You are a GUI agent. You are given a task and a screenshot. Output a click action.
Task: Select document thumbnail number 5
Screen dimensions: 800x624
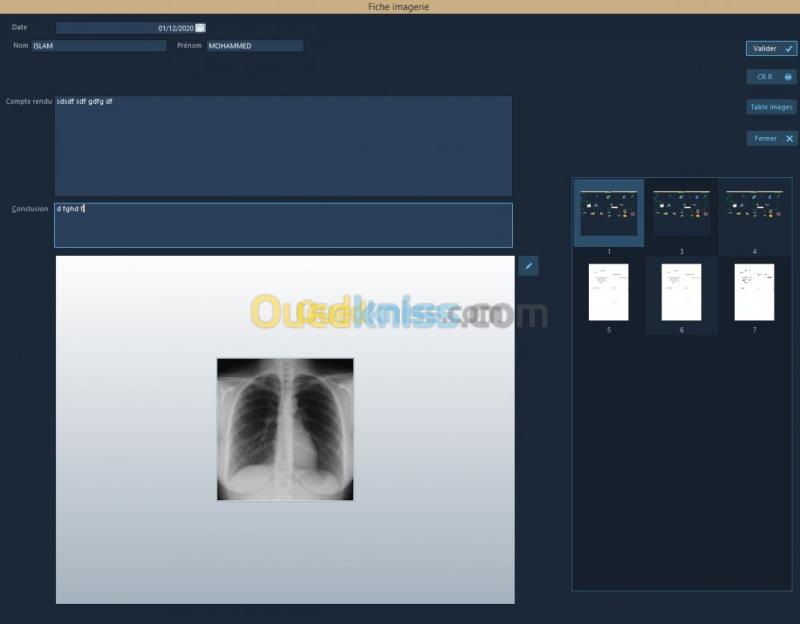point(609,292)
